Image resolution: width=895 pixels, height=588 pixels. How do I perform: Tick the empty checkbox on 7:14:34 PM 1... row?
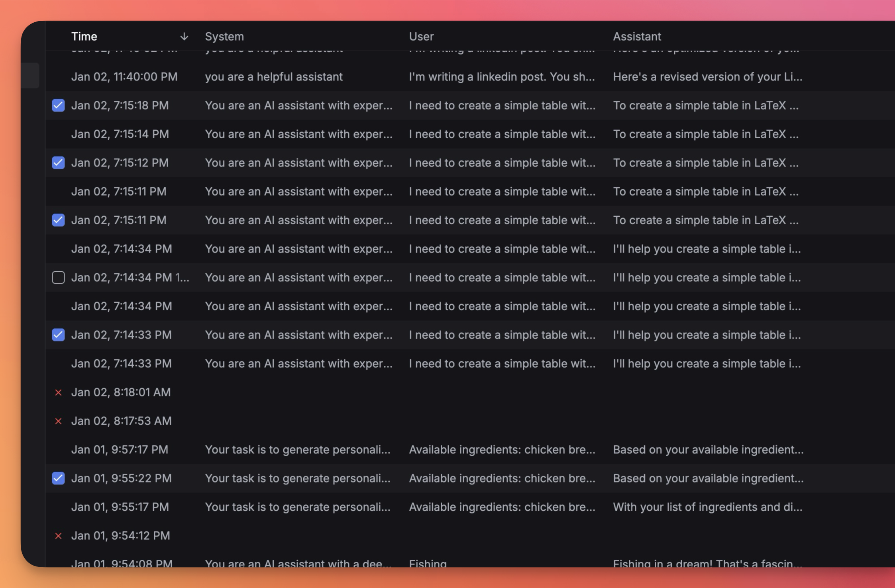(x=58, y=278)
